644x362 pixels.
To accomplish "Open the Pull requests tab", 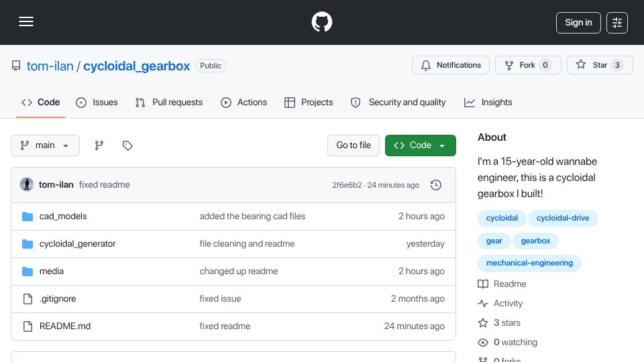I will (169, 102).
